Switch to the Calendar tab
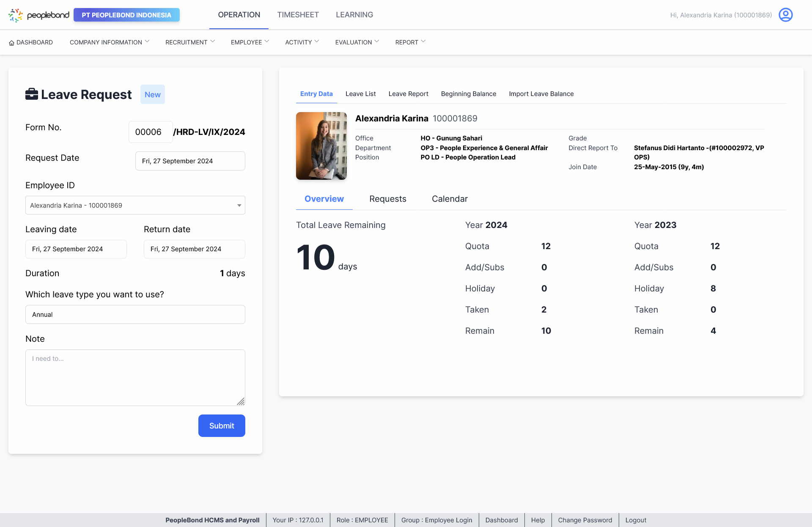Image resolution: width=812 pixels, height=527 pixels. (x=450, y=199)
